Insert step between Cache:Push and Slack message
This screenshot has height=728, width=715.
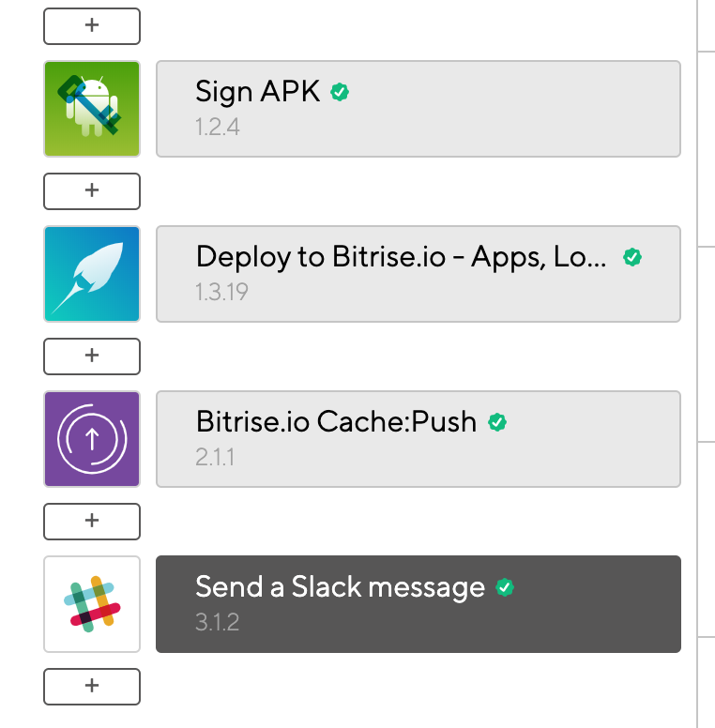point(92,522)
